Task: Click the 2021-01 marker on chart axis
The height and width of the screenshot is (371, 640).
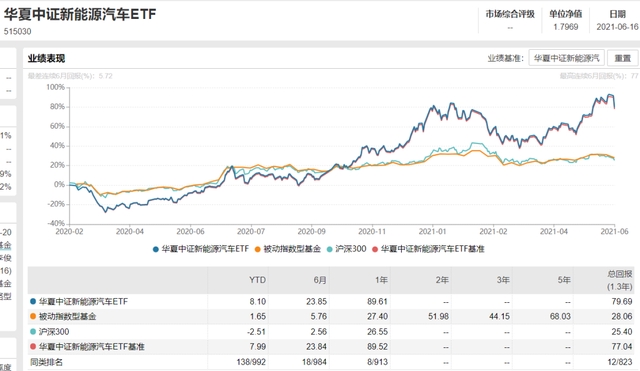Action: [x=432, y=231]
